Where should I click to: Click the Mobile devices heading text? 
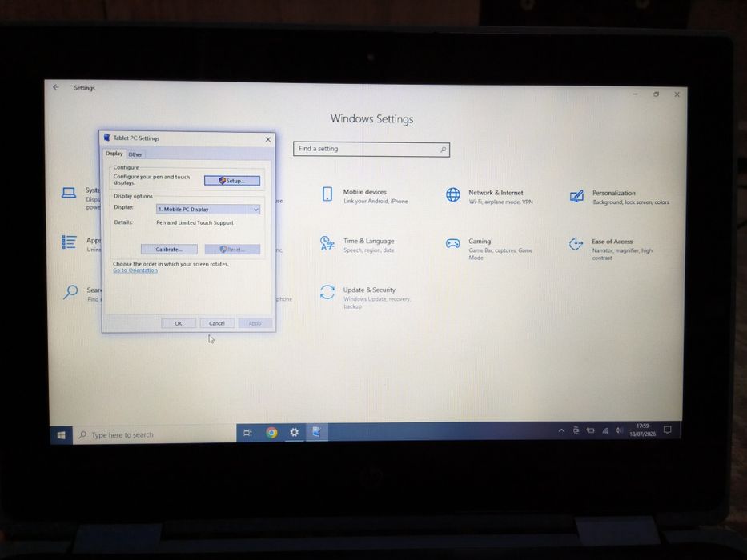click(x=365, y=192)
